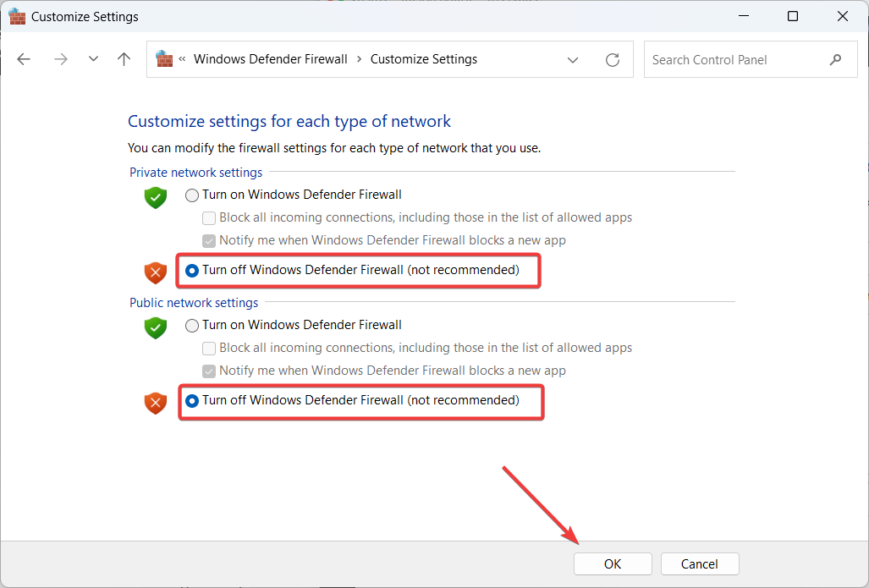The width and height of the screenshot is (869, 588).
Task: Expand the address bar history dropdown
Action: point(573,60)
